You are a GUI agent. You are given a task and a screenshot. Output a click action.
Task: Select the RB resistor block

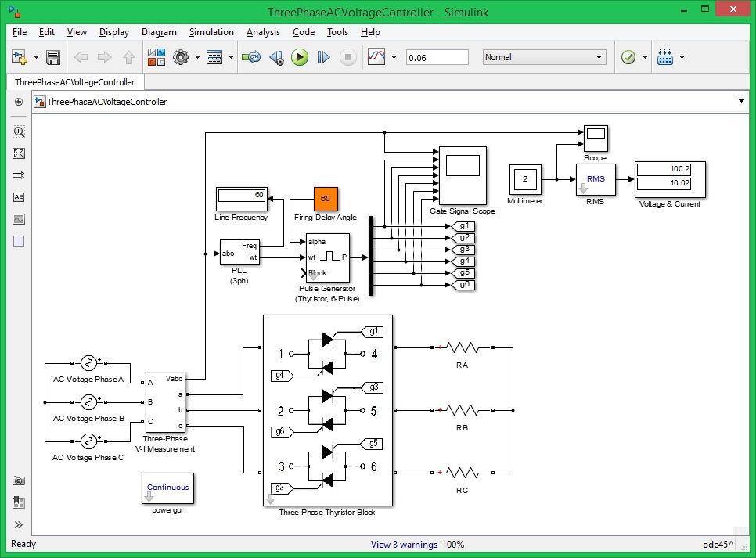(x=462, y=410)
